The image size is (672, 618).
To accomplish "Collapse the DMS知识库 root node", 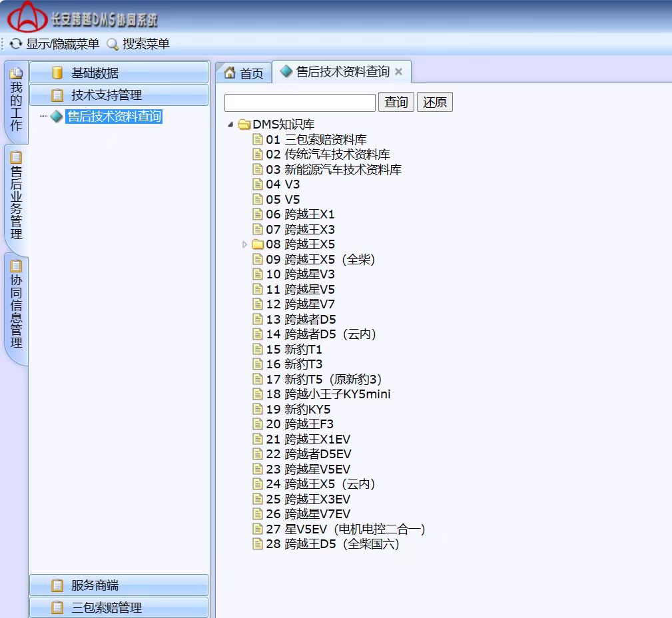I will coord(230,125).
